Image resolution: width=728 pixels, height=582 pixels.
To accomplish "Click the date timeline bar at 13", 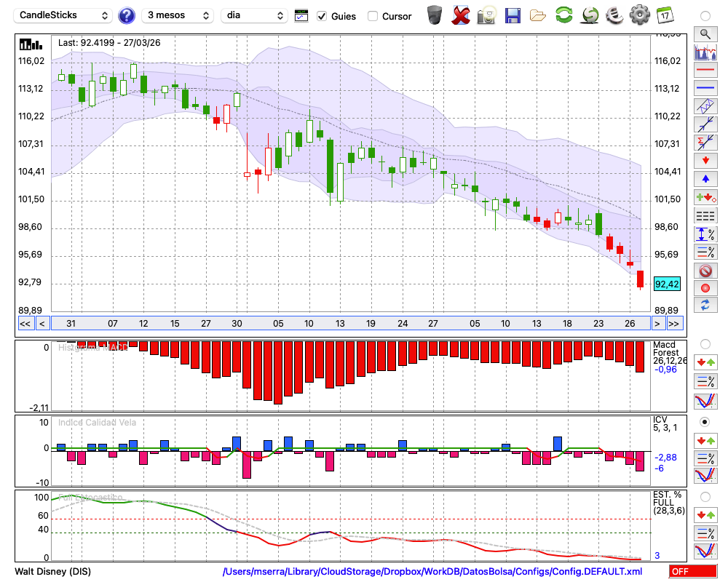I will click(x=340, y=324).
